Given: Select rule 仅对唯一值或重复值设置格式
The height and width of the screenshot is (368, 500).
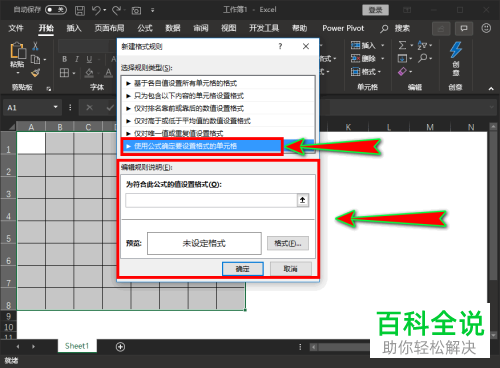Looking at the screenshot, I should point(218,133).
